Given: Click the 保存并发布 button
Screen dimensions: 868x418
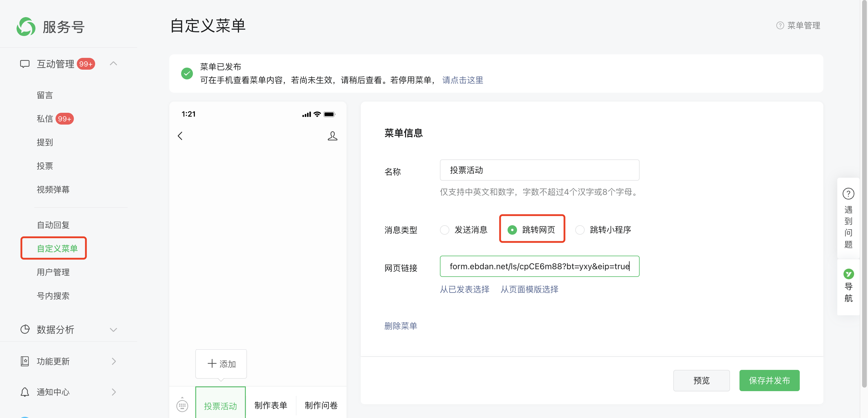Looking at the screenshot, I should tap(769, 380).
